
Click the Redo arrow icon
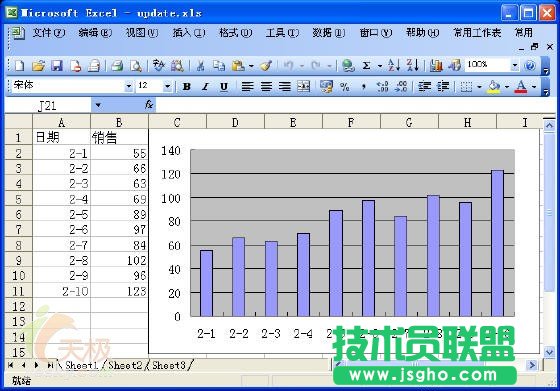[x=316, y=66]
